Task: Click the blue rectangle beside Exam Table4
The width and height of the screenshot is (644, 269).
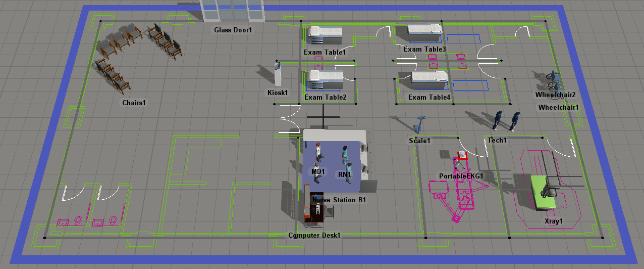Action: 470,85
